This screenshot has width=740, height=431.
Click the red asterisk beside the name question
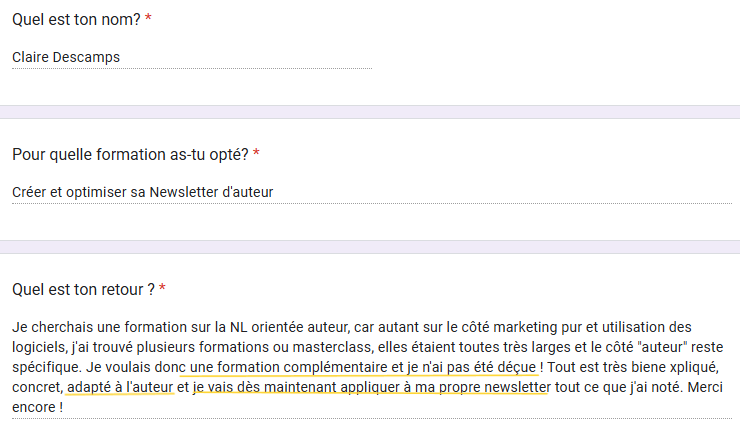click(x=148, y=19)
